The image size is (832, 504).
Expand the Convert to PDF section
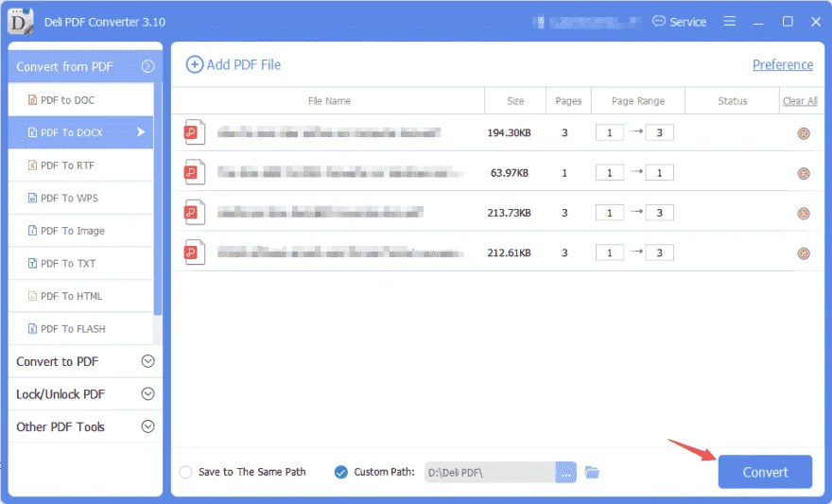(x=148, y=361)
